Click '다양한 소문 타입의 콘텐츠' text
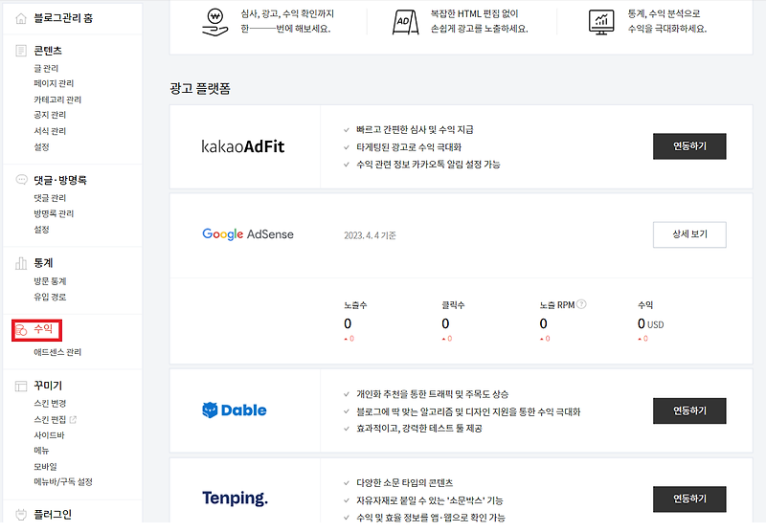This screenshot has height=532, width=766. 404,483
